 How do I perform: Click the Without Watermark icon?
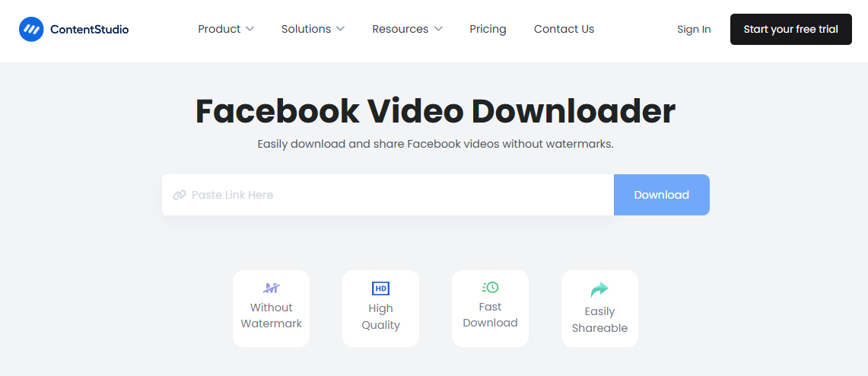point(272,288)
